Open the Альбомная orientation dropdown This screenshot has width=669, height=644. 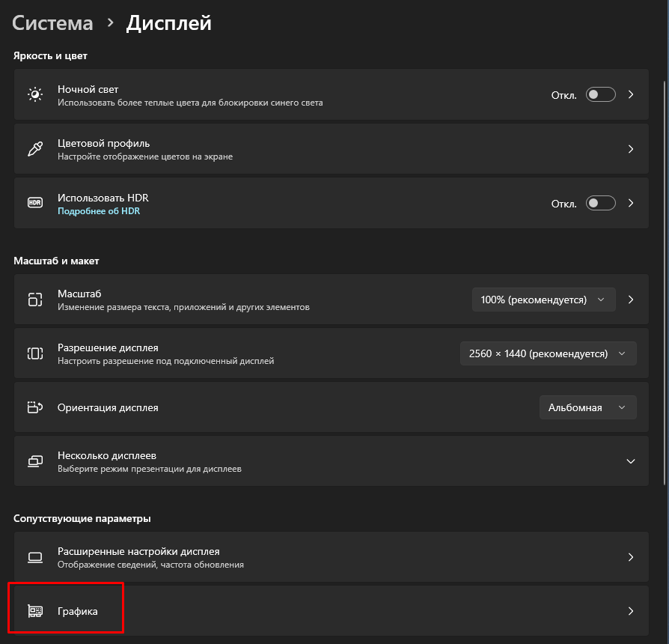pos(587,407)
